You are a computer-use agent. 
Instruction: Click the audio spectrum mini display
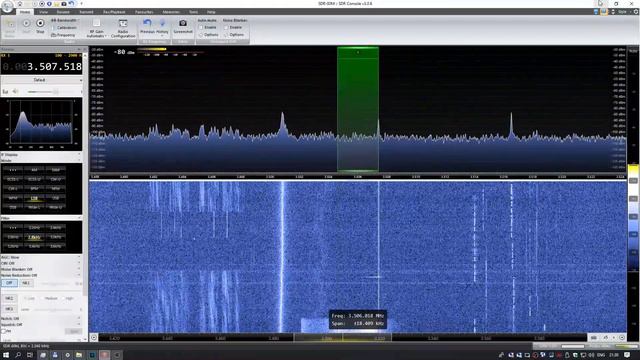41,124
